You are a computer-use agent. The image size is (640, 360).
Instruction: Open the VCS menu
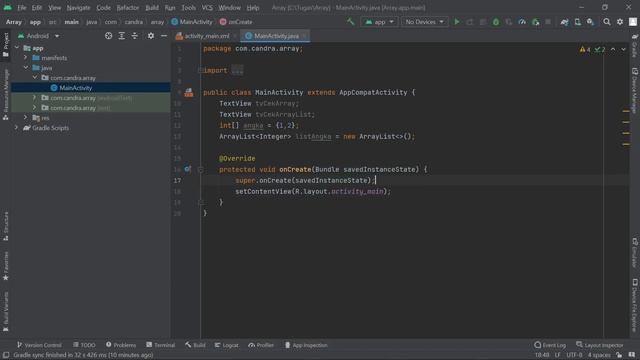(207, 8)
